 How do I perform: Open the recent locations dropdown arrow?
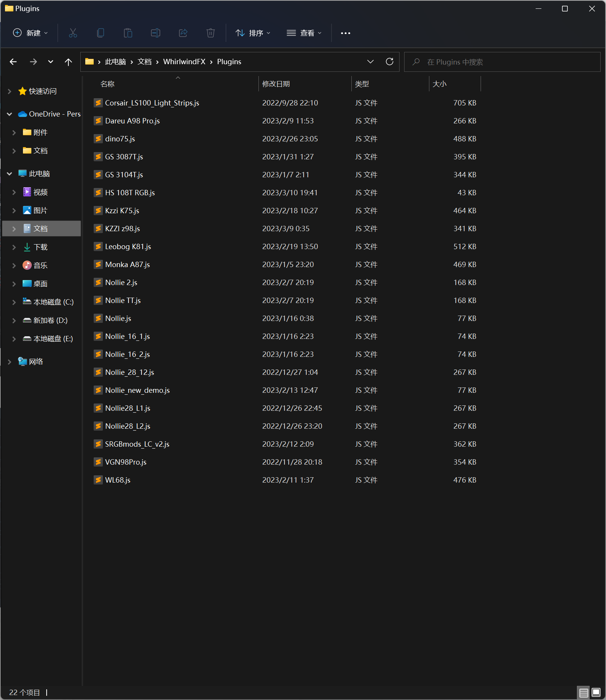point(50,62)
